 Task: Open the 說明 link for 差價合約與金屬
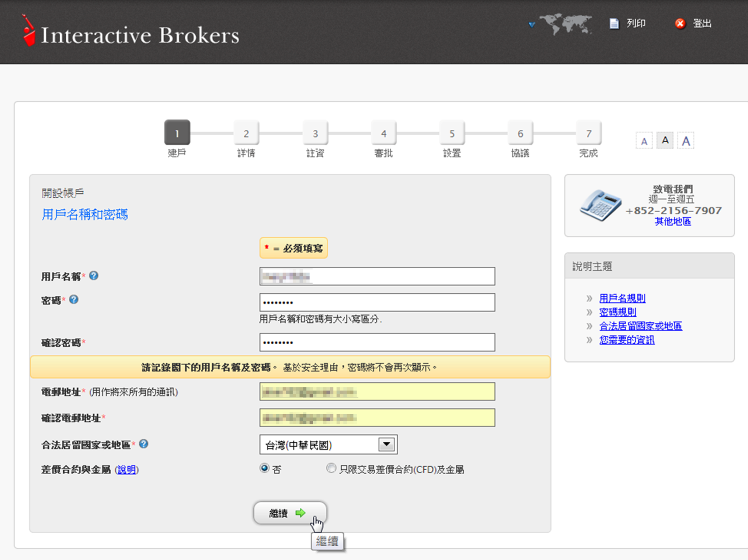click(126, 470)
